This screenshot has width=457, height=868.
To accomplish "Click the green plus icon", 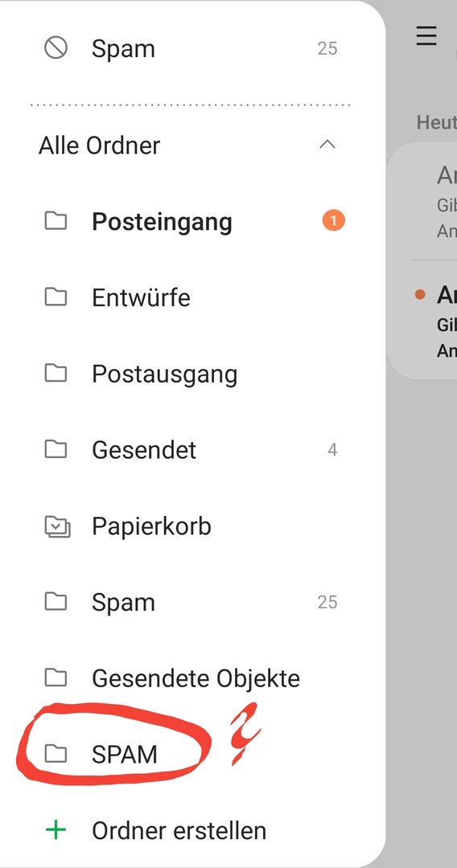I will click(x=56, y=830).
